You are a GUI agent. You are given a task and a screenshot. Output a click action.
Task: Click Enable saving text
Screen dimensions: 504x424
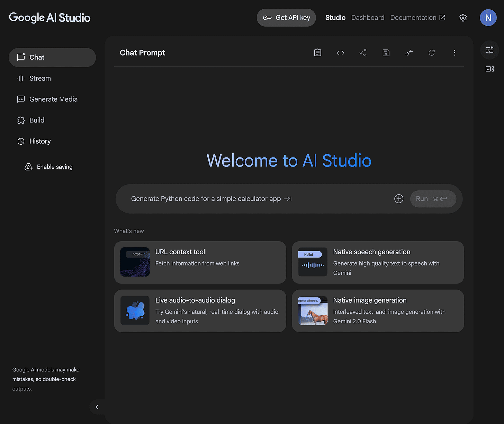pos(55,167)
